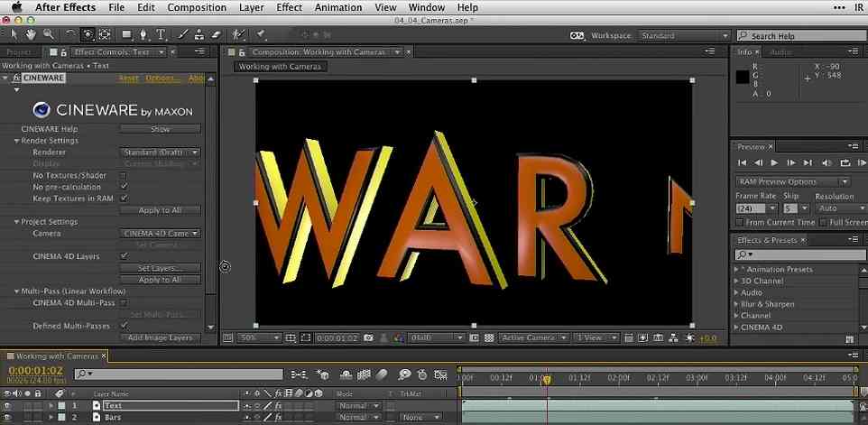The width and height of the screenshot is (868, 425).
Task: Open the Animation menu
Action: pos(338,7)
